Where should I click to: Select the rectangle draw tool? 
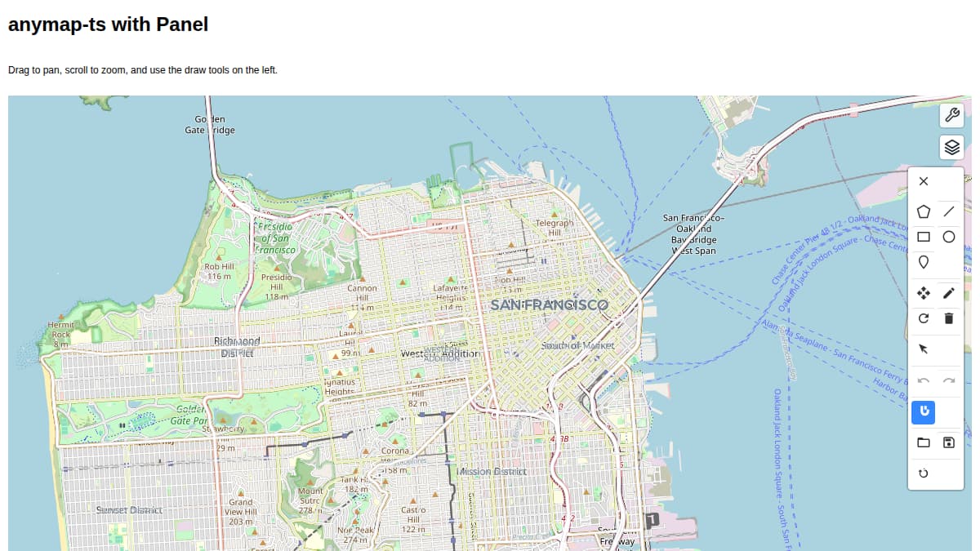(x=924, y=237)
